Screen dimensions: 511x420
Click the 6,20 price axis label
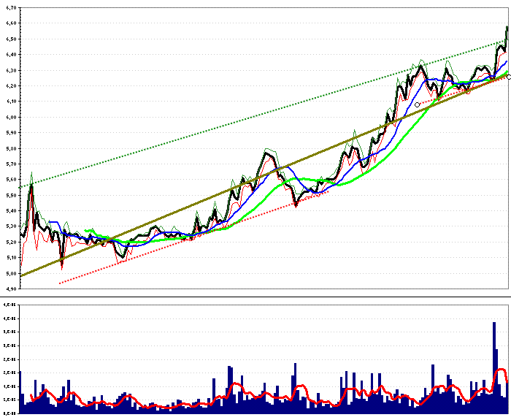11,85
